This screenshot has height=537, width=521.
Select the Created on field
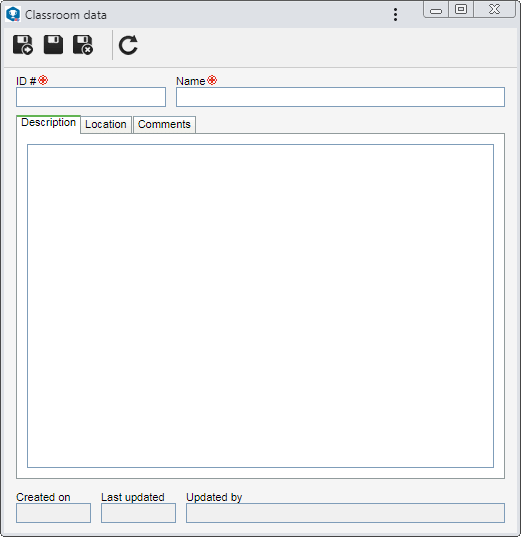[53, 513]
